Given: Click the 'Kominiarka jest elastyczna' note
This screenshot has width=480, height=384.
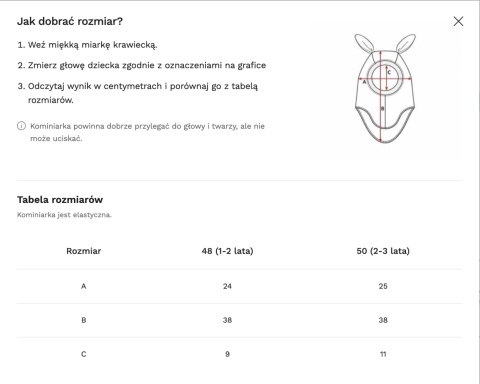Looking at the screenshot, I should pos(64,215).
